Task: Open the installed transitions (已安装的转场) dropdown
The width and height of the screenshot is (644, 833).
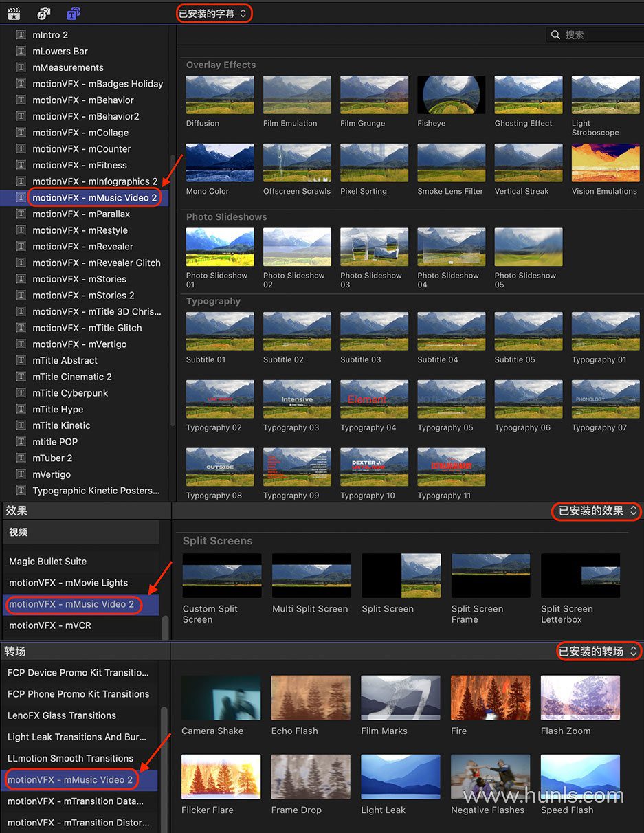Action: click(x=597, y=651)
